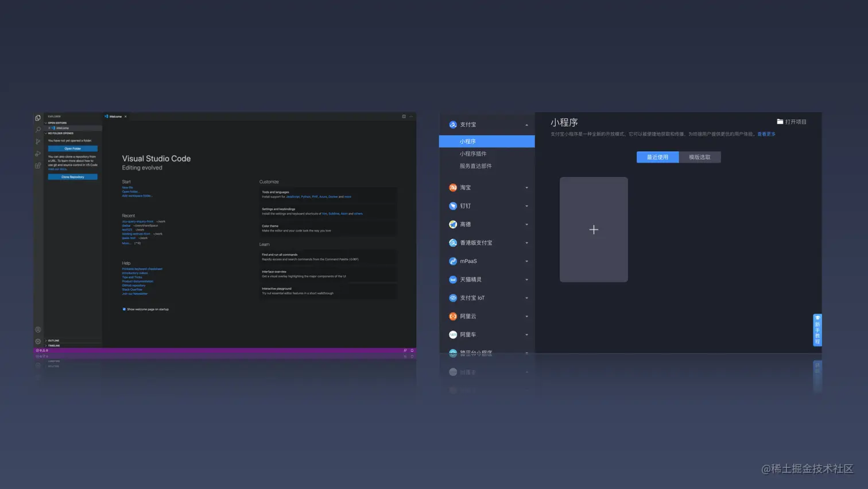Click the notifications bell in VS Code status bar
This screenshot has height=489, width=868.
pos(412,351)
